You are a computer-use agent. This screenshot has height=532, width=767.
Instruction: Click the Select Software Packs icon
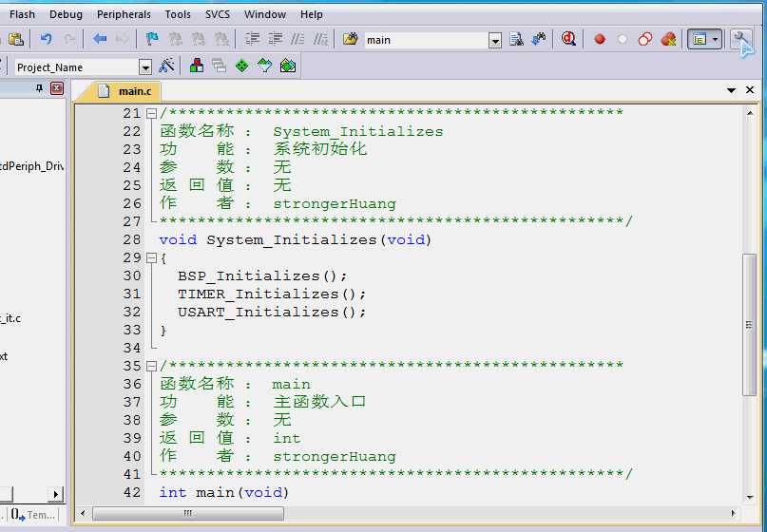(264, 66)
